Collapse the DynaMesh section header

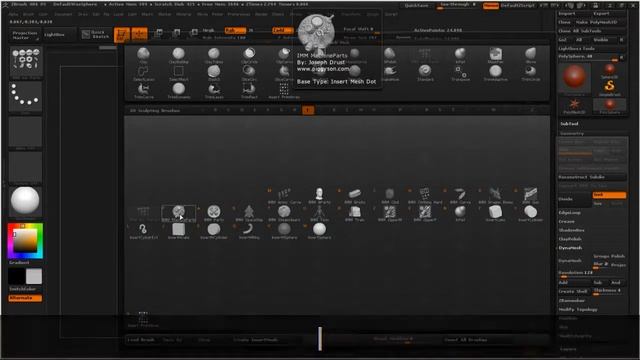coord(570,248)
